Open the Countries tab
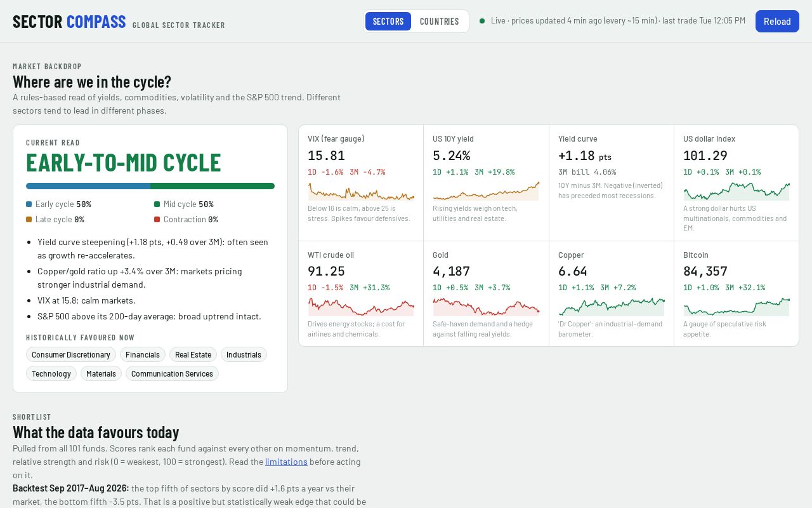812x508 pixels. (x=439, y=21)
